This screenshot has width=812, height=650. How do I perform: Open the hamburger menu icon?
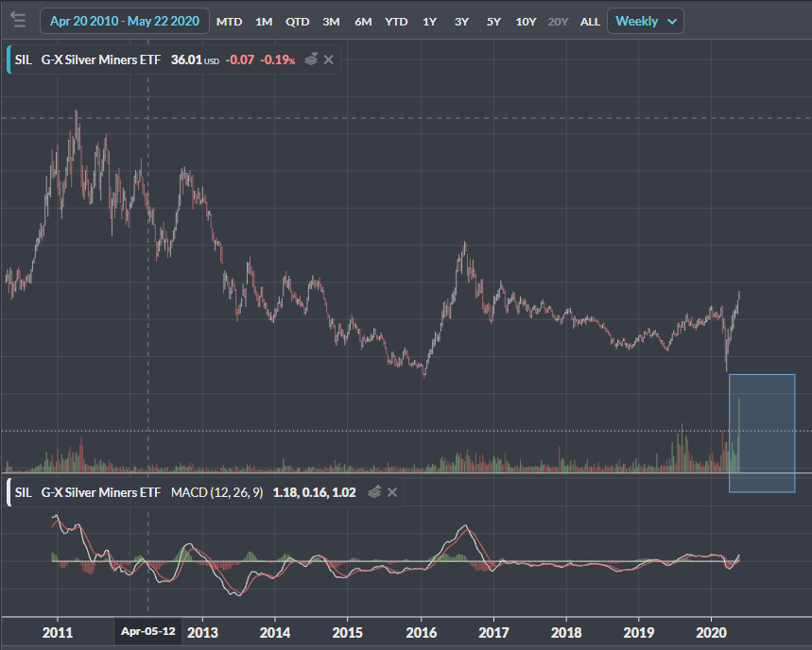[x=18, y=21]
